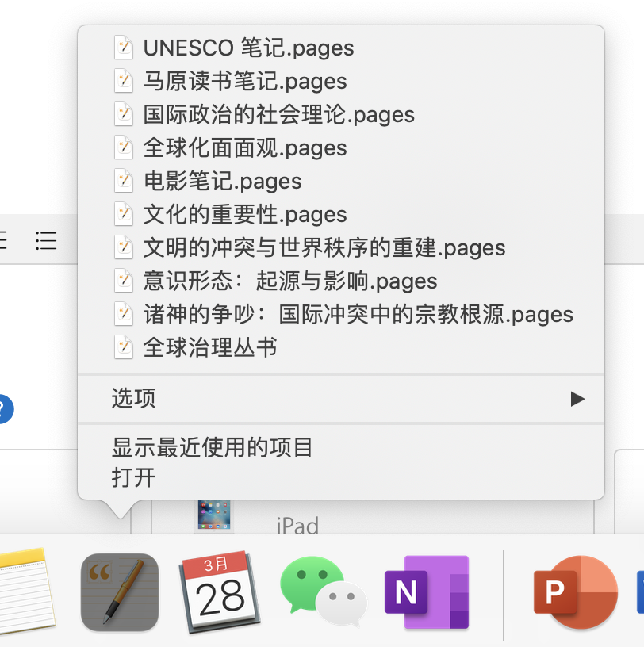Click the bulleted list toolbar icon
Screen dimensions: 644x647
[x=46, y=240]
